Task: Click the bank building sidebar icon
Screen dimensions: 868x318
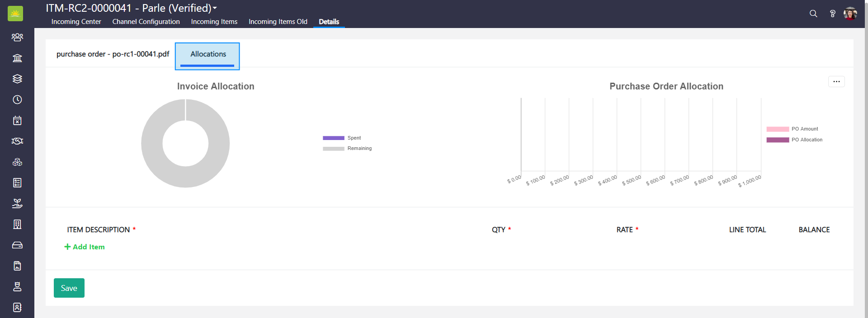Action: click(x=17, y=58)
